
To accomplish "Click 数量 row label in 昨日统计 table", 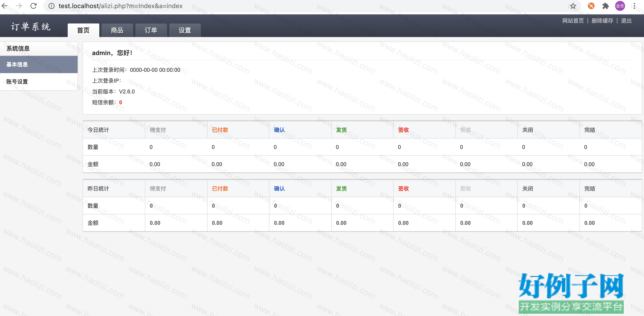I will click(93, 206).
